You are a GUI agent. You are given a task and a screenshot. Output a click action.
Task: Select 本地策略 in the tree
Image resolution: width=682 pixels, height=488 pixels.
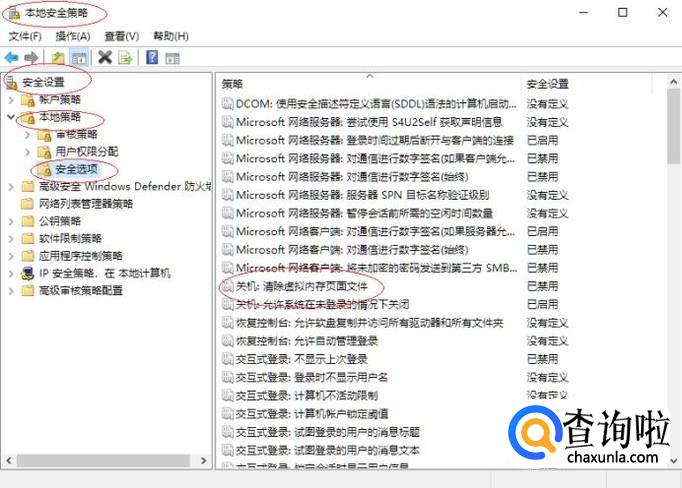coord(60,117)
